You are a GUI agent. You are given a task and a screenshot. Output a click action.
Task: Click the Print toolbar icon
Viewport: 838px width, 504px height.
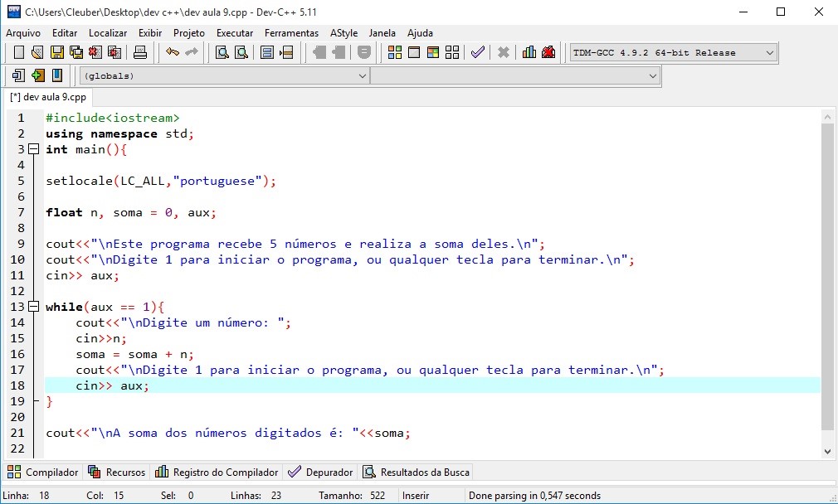click(x=140, y=52)
